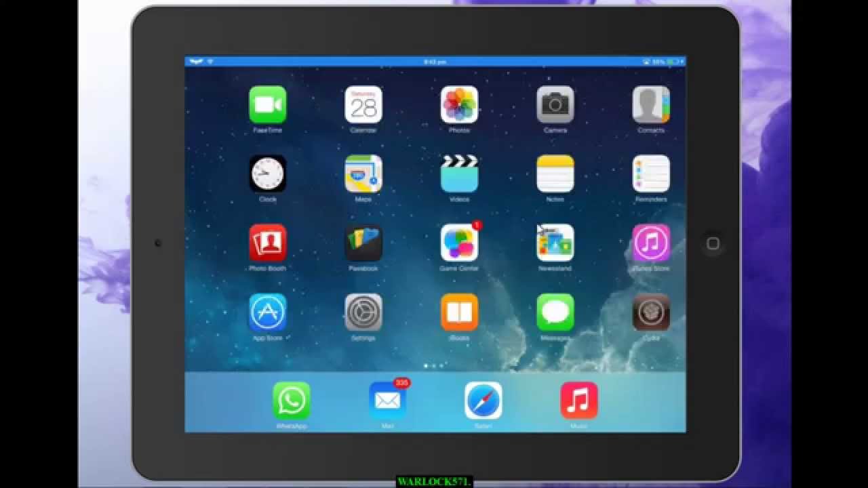Open the Videos app
This screenshot has height=488, width=868.
coord(459,174)
